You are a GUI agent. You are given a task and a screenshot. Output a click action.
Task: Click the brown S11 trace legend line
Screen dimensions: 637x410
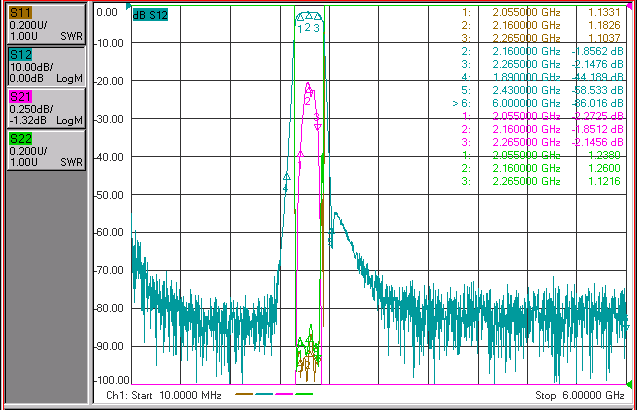(244, 394)
